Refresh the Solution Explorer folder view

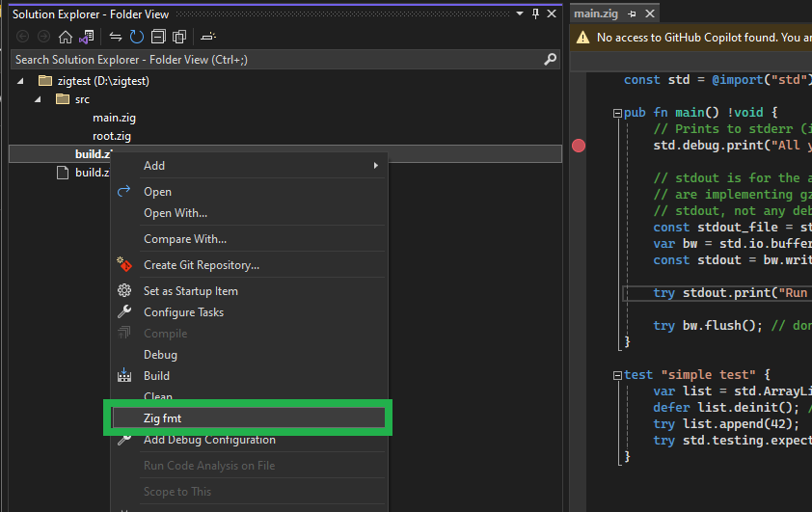136,37
